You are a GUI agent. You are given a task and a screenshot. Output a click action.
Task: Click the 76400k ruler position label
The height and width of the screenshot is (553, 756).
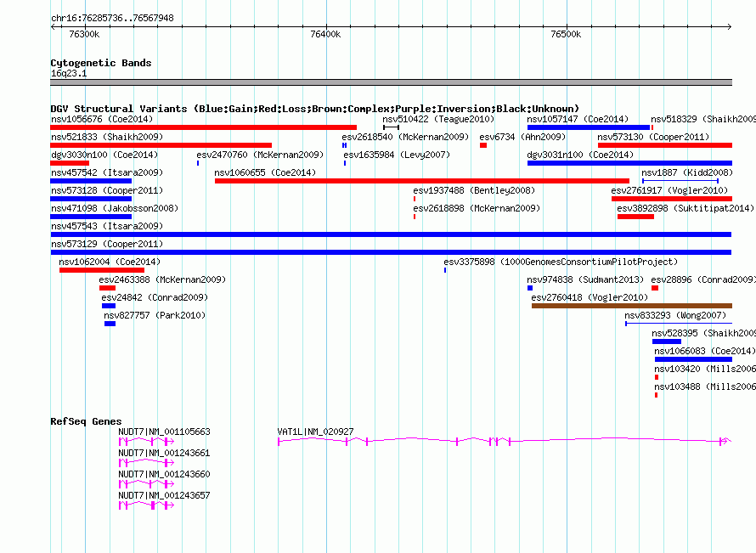click(x=325, y=34)
